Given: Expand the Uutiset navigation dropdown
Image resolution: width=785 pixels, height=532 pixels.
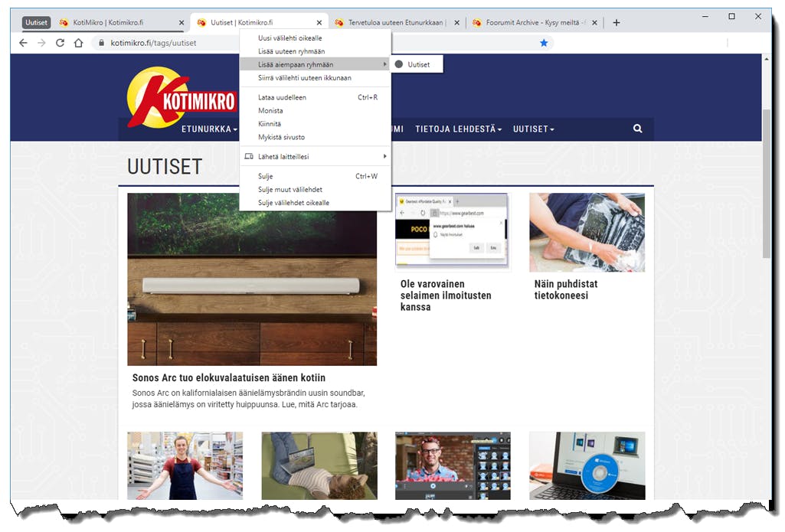Looking at the screenshot, I should tap(533, 129).
